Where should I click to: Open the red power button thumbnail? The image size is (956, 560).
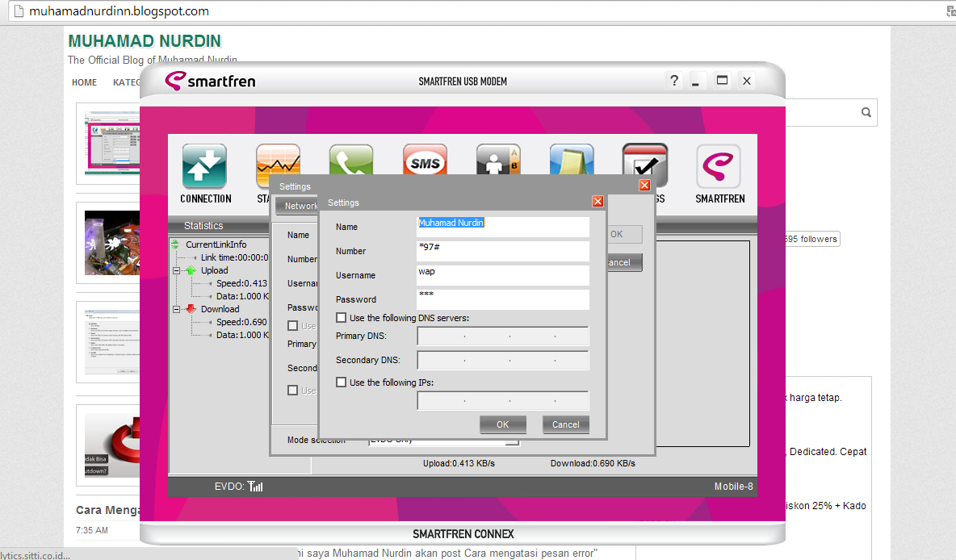[112, 445]
